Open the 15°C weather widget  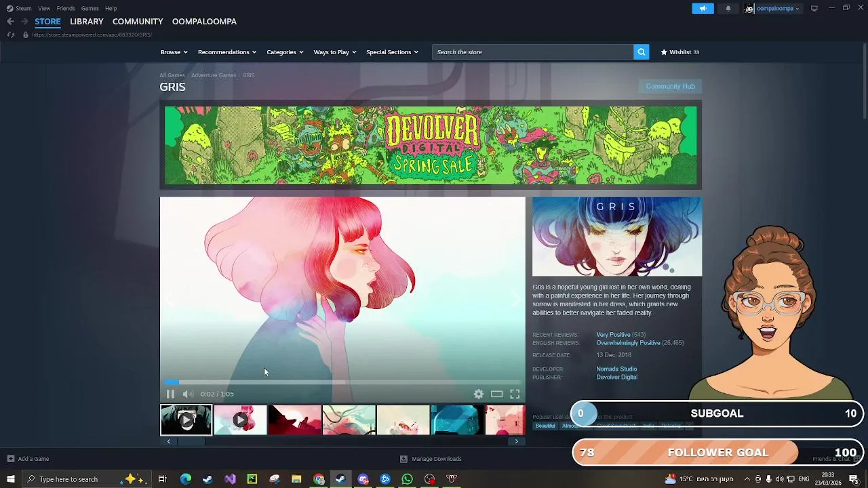click(698, 479)
